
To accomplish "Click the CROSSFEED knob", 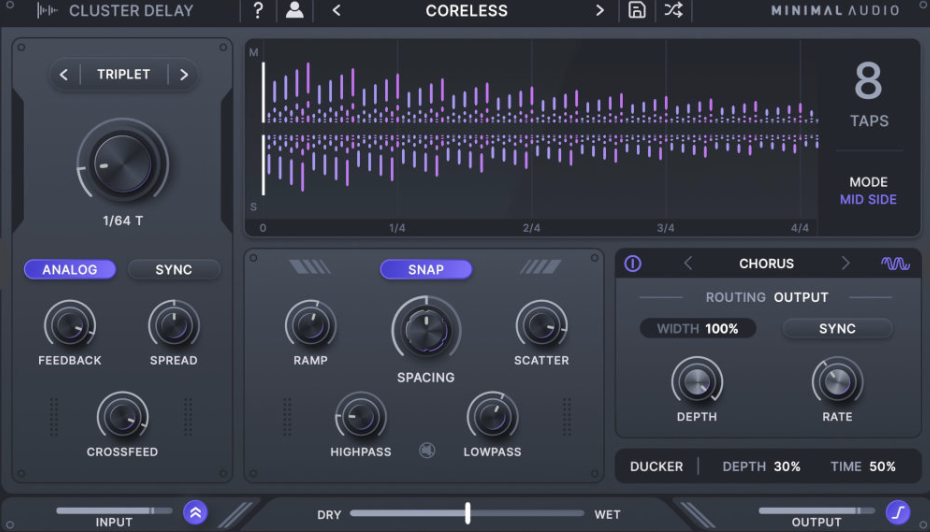I will (122, 417).
